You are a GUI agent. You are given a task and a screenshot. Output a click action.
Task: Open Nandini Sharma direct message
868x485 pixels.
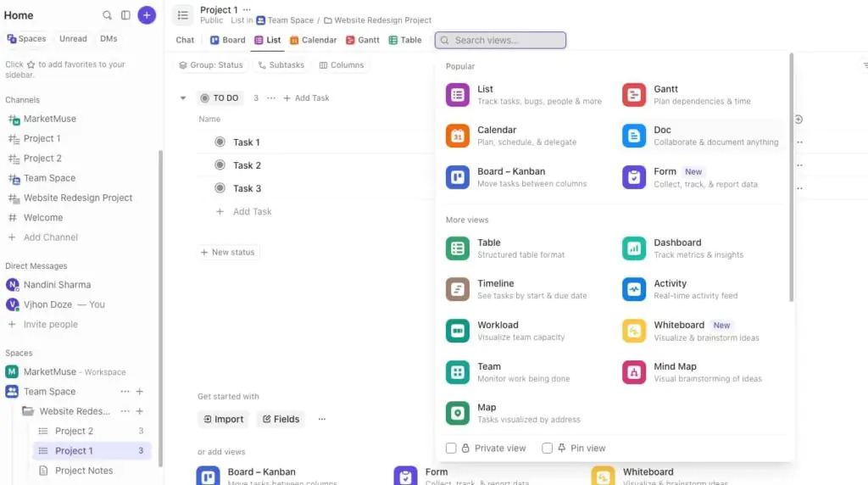pyautogui.click(x=57, y=285)
